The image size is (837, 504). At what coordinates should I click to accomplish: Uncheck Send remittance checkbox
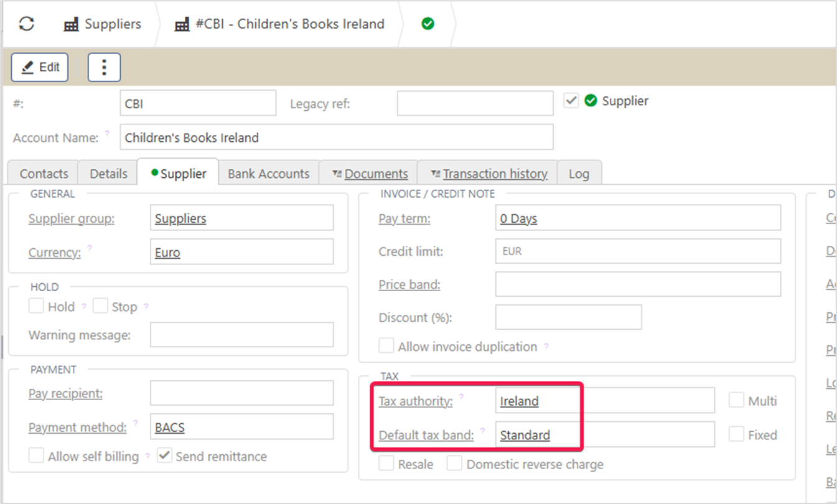(164, 455)
